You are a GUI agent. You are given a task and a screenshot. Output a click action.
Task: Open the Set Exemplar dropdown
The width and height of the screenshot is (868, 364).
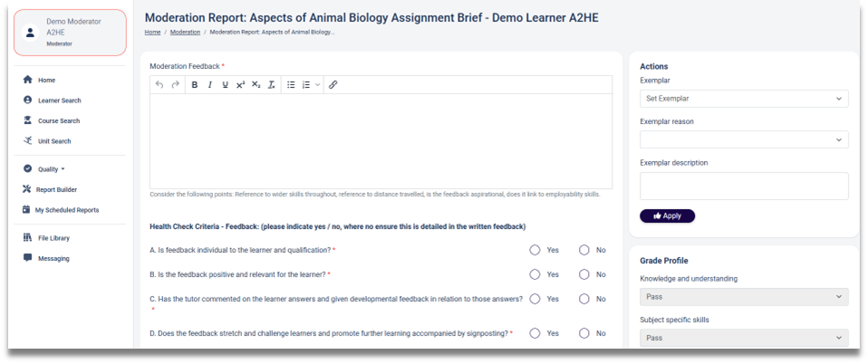[743, 99]
